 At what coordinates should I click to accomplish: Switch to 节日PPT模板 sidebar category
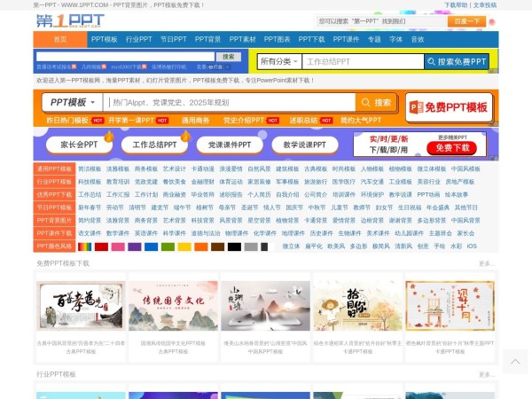[54, 207]
